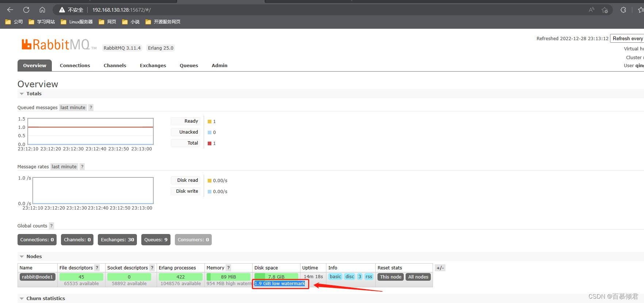Click the basic info tag

336,277
